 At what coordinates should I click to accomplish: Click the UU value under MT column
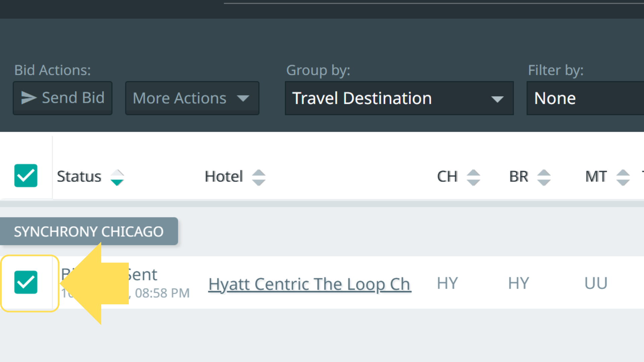(x=596, y=283)
